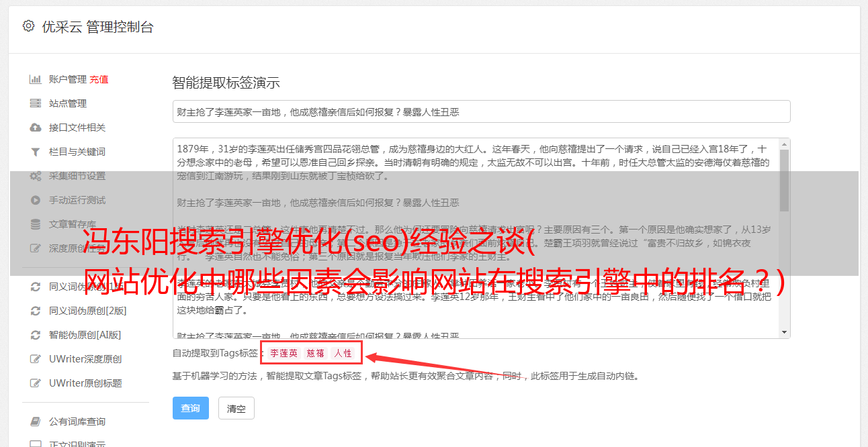868x447 pixels.
Task: Click the edit pencil icon for UWriter深度原创
Action: point(36,359)
